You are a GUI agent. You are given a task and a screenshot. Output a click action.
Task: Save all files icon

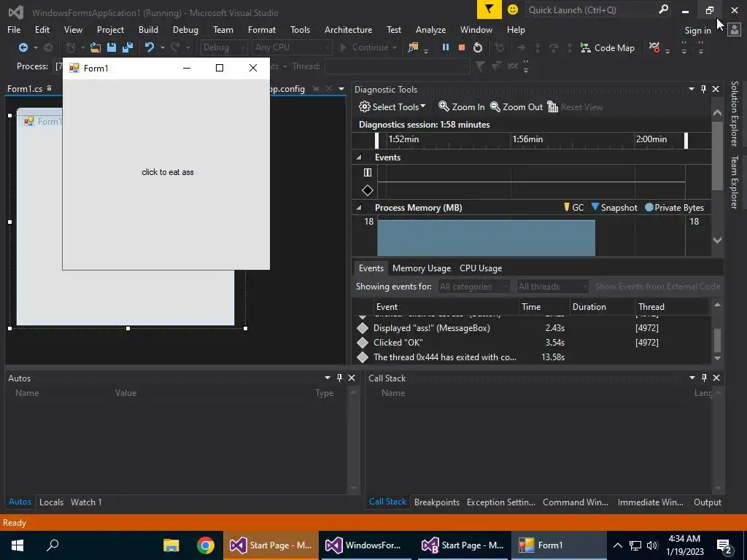click(x=128, y=47)
